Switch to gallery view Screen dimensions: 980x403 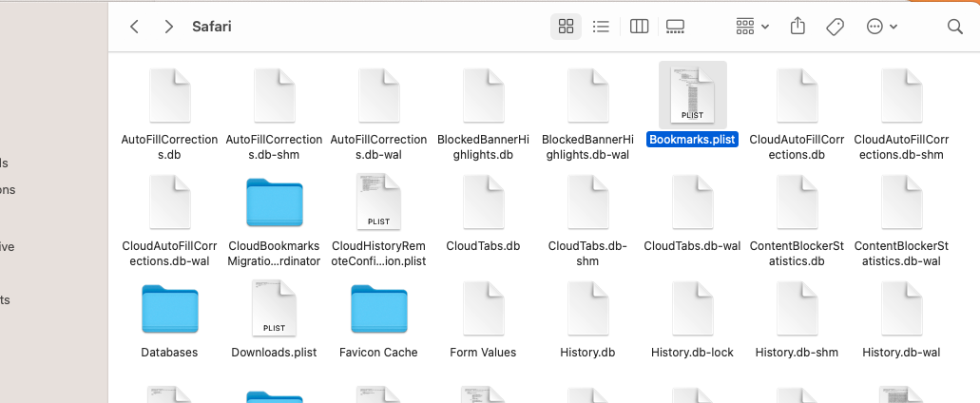675,27
